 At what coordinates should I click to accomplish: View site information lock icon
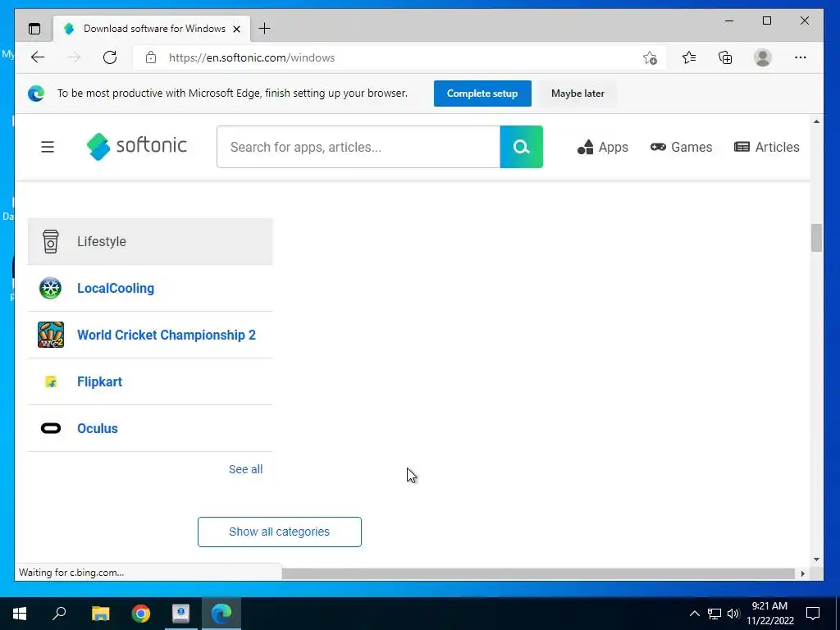[x=151, y=57]
